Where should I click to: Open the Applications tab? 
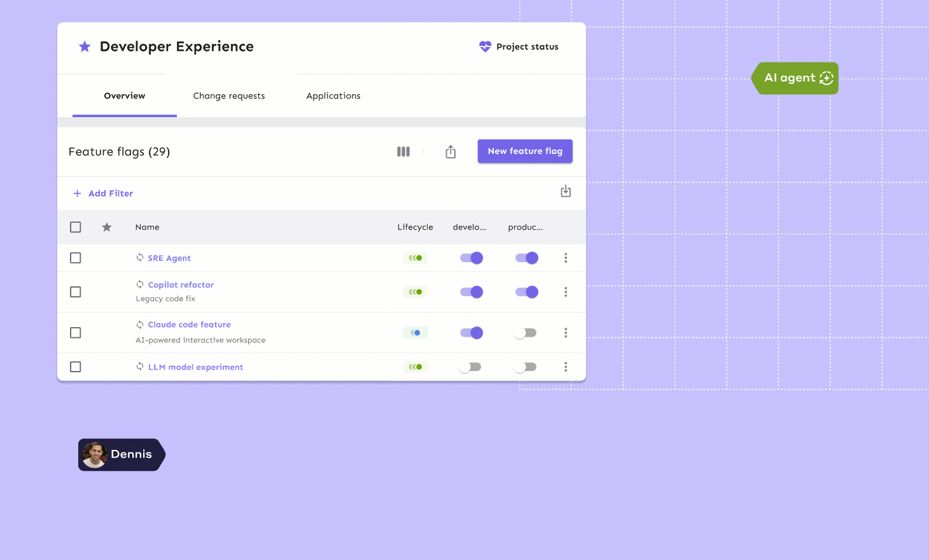tap(333, 96)
